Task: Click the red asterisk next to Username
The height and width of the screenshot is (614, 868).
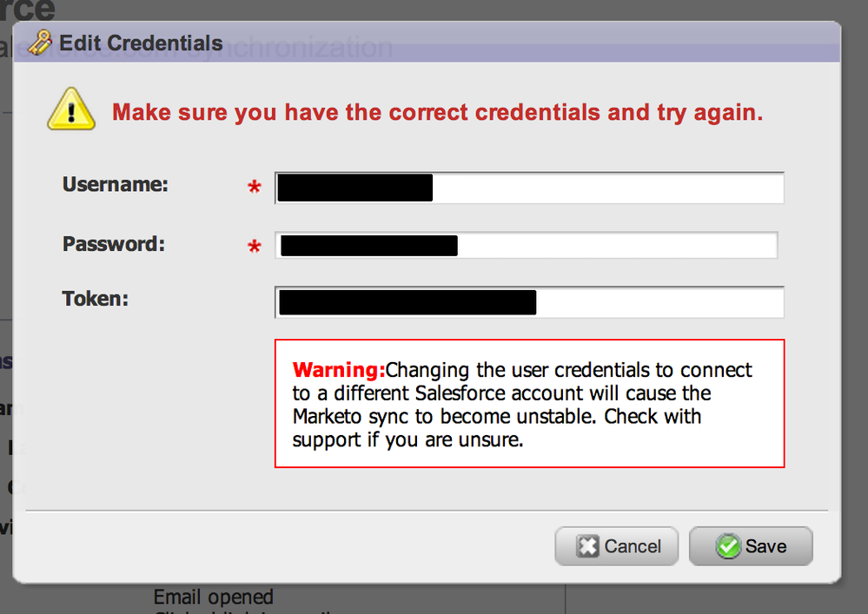Action: 255,188
